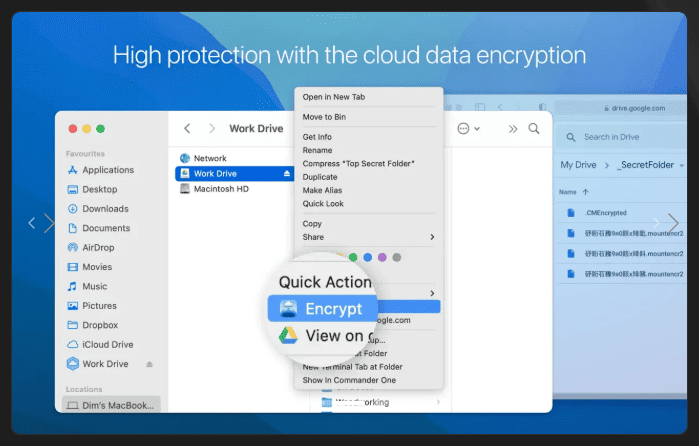
Task: Open Desktop in Finder sidebar
Action: click(92, 190)
